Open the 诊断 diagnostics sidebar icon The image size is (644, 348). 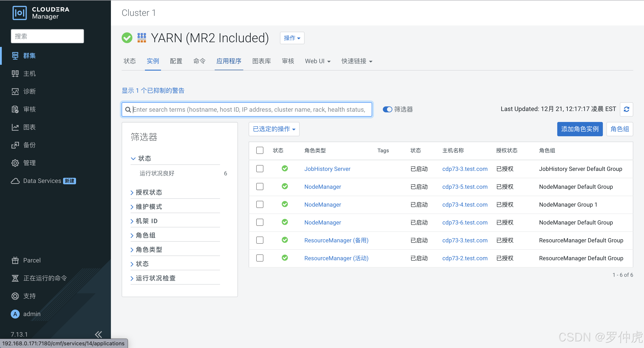[x=15, y=91]
